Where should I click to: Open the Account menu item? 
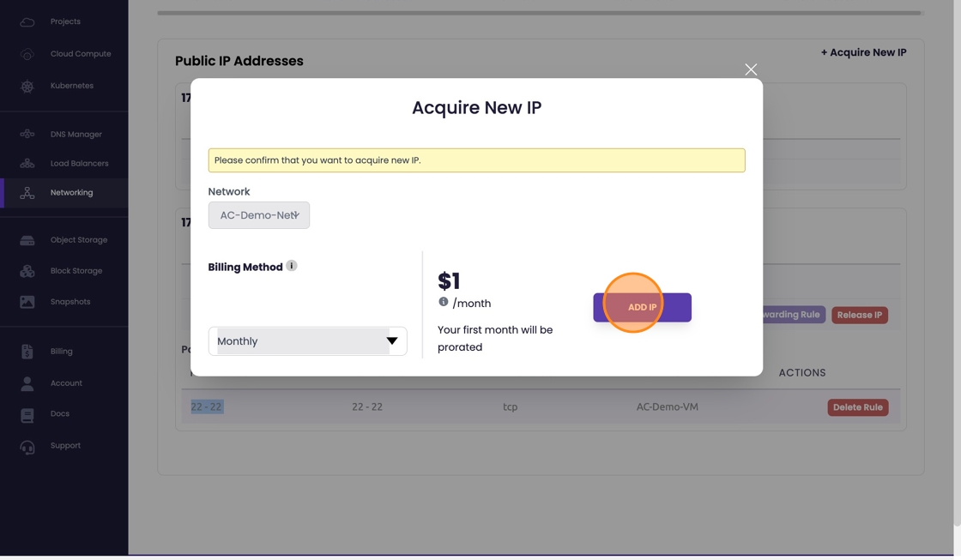[x=66, y=383]
